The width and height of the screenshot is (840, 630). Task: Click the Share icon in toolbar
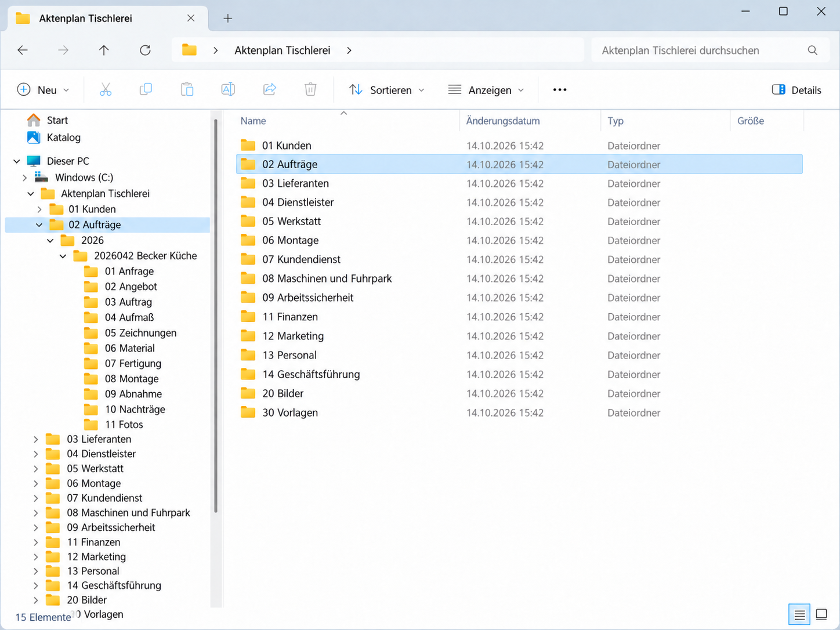270,89
